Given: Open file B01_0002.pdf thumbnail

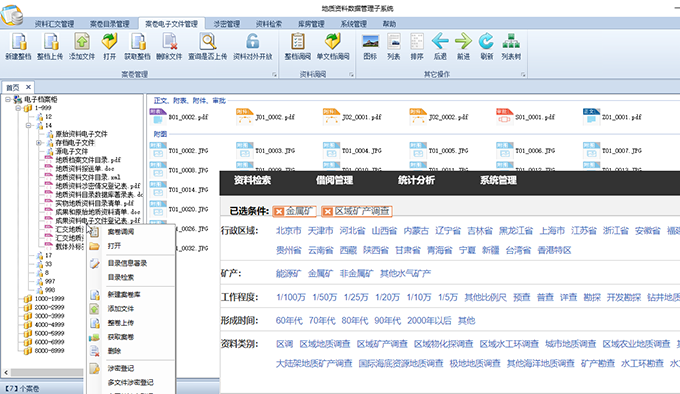Looking at the screenshot, I should (x=157, y=117).
